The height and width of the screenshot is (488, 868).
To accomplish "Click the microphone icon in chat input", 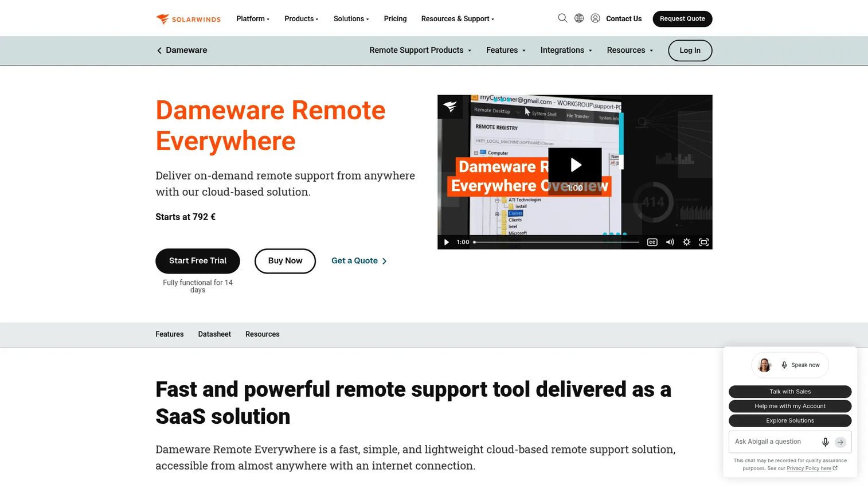I will click(x=825, y=442).
